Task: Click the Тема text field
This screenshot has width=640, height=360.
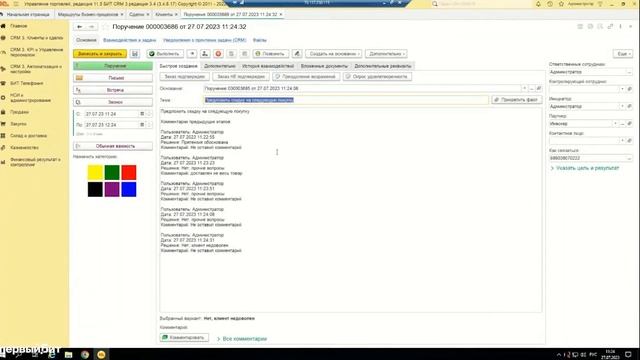Action: click(346, 100)
